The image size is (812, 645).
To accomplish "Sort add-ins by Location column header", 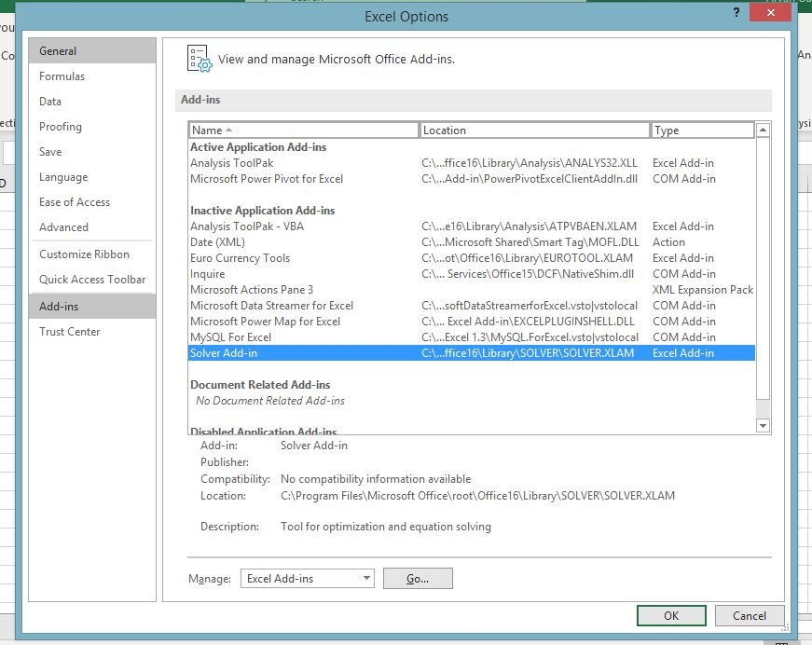I will (x=534, y=130).
